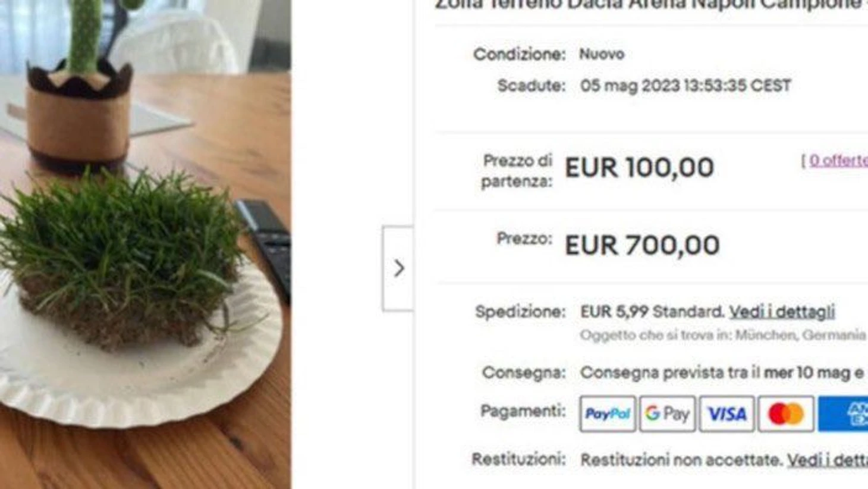The width and height of the screenshot is (868, 489).
Task: Click the VISA card icon
Action: (727, 413)
